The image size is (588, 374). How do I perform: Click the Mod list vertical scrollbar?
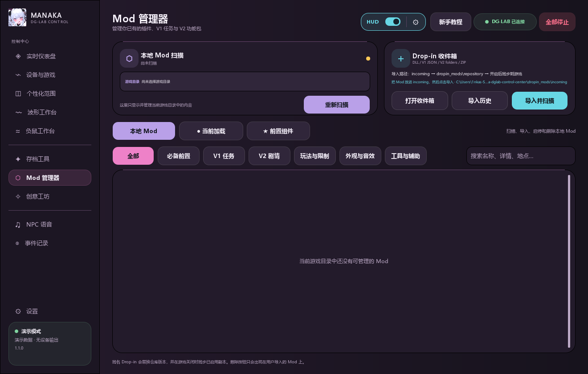pyautogui.click(x=569, y=261)
